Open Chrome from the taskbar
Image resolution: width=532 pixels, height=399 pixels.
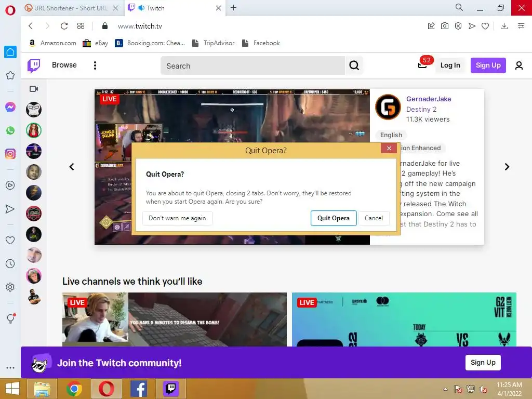(74, 389)
